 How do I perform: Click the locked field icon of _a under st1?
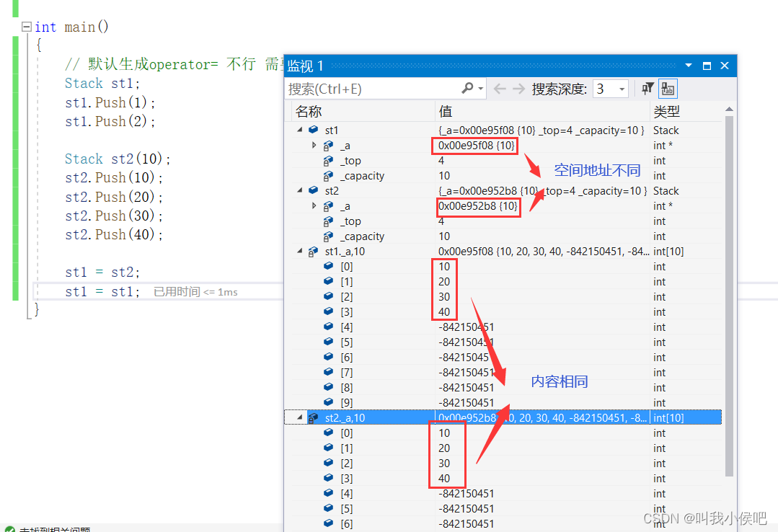tap(329, 146)
